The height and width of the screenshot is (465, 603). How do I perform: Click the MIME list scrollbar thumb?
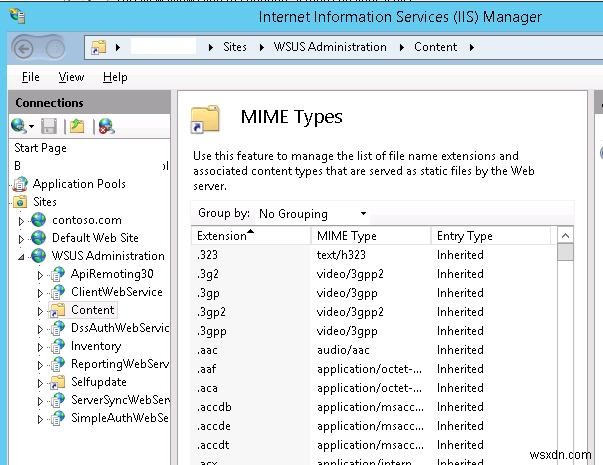point(565,252)
